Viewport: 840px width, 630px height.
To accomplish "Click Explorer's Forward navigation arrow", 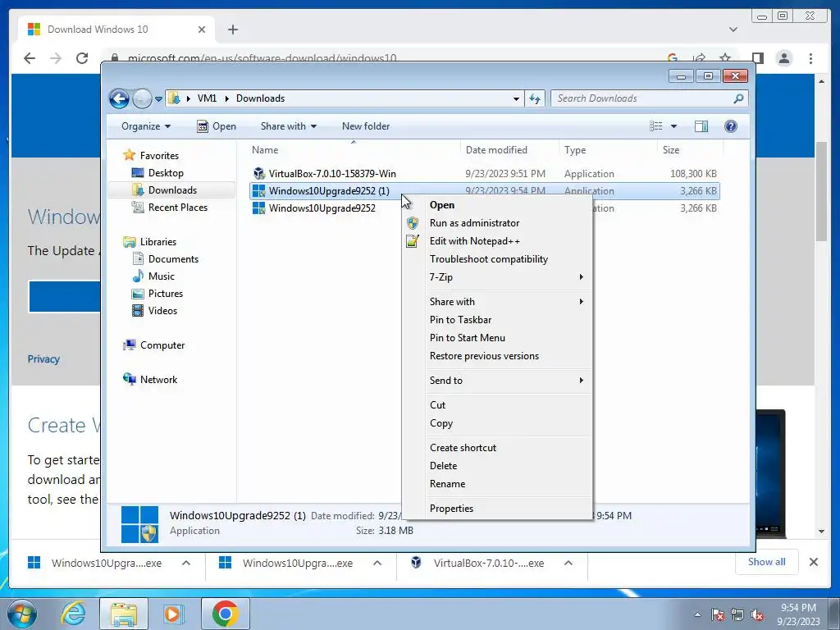I will pyautogui.click(x=142, y=98).
